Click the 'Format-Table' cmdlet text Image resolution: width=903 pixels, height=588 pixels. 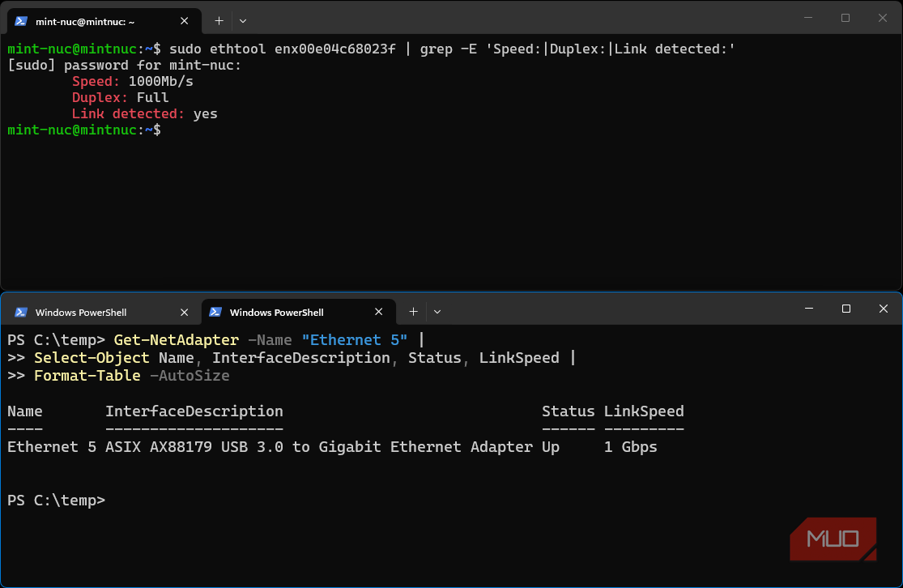pyautogui.click(x=87, y=376)
